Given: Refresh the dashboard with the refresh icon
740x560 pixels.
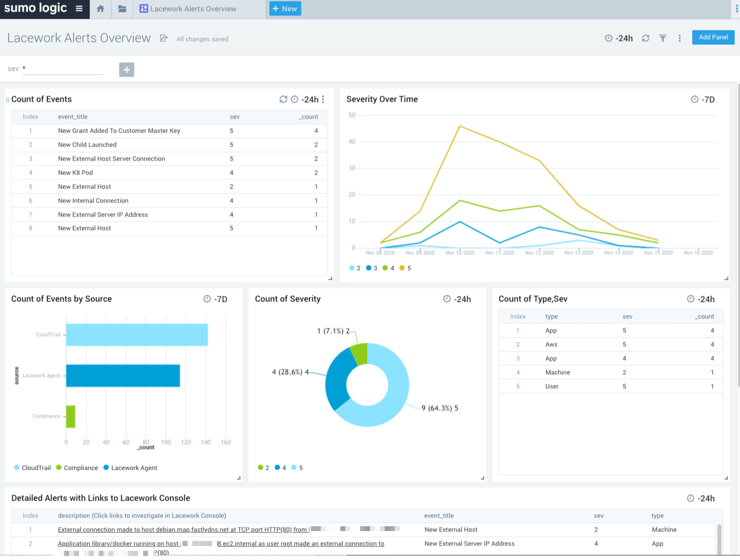Looking at the screenshot, I should (x=645, y=38).
